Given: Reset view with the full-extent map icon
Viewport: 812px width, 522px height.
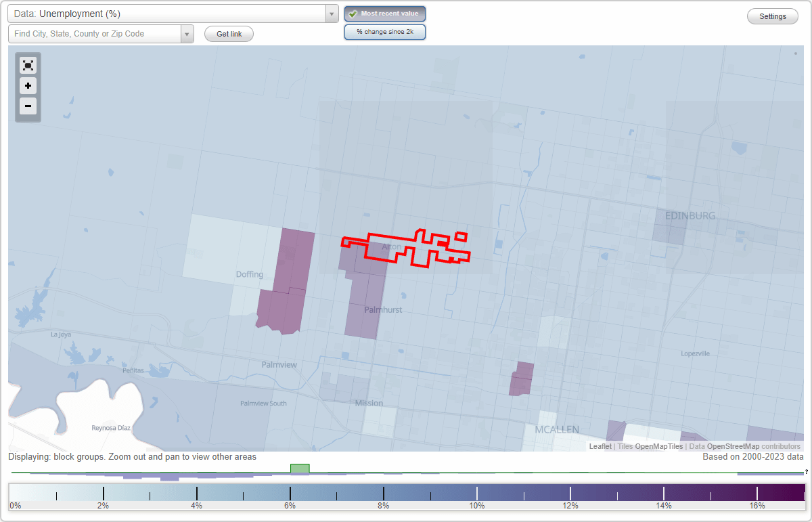Looking at the screenshot, I should tap(28, 65).
